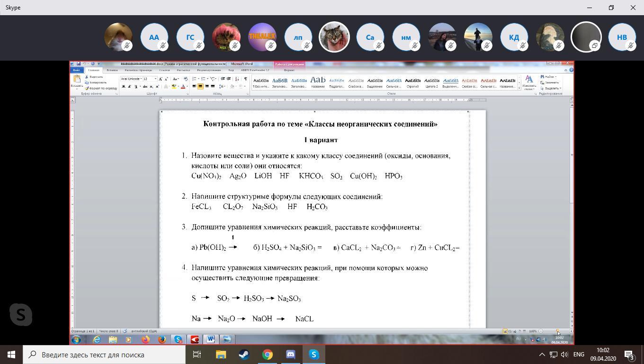644x364 pixels.
Task: Switch to the Page Layout (Разметка страницы) tab
Action: [138, 70]
